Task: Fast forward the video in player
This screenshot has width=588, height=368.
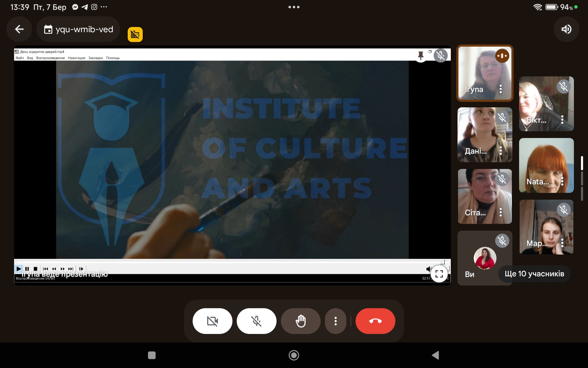Action: click(x=62, y=269)
